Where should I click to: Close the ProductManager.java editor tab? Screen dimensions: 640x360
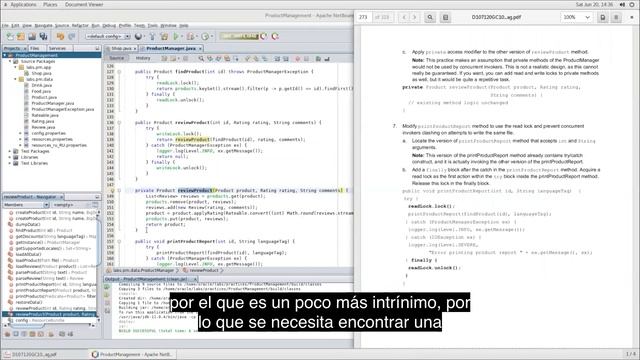[200, 49]
